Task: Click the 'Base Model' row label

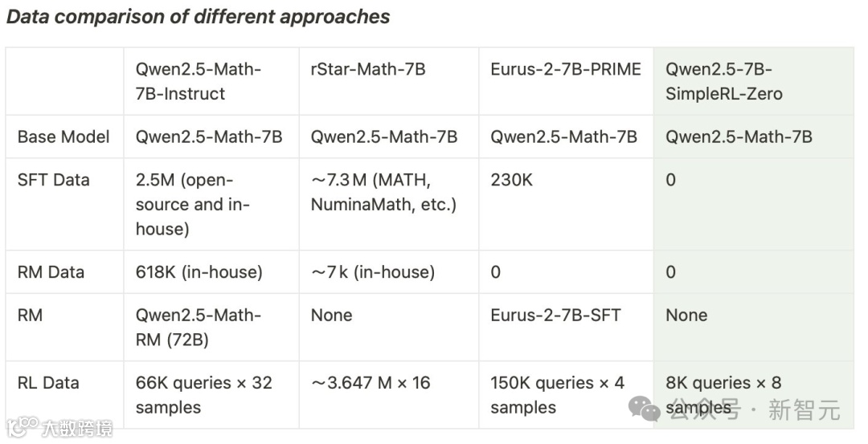Action: click(63, 136)
